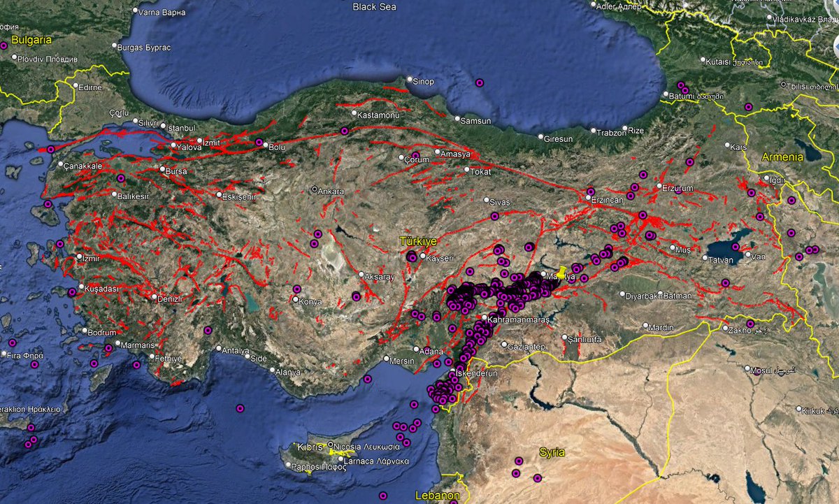Click the Bursa city label
The image size is (839, 504).
[x=176, y=171]
